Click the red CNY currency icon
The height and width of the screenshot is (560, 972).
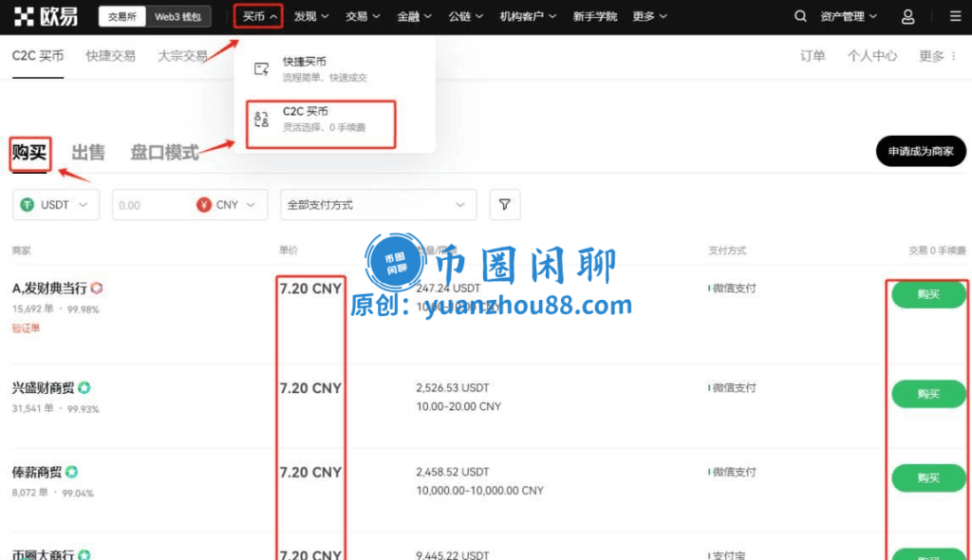203,205
